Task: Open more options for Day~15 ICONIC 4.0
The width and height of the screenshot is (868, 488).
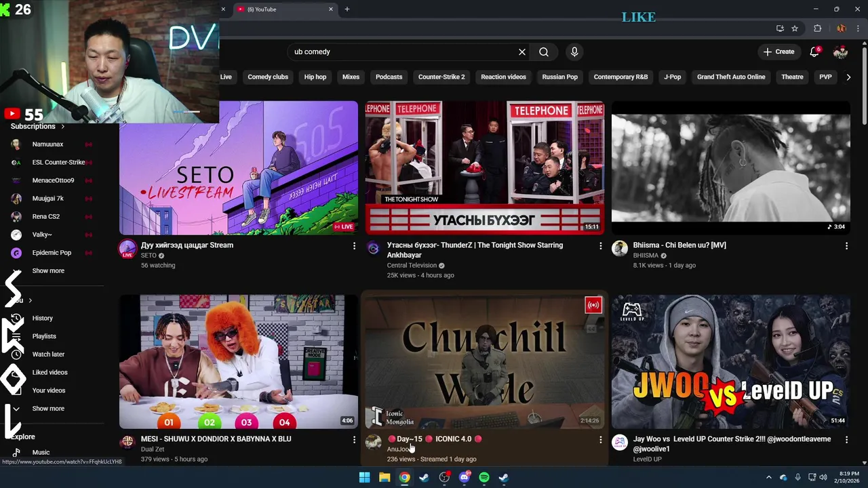Action: coord(600,440)
